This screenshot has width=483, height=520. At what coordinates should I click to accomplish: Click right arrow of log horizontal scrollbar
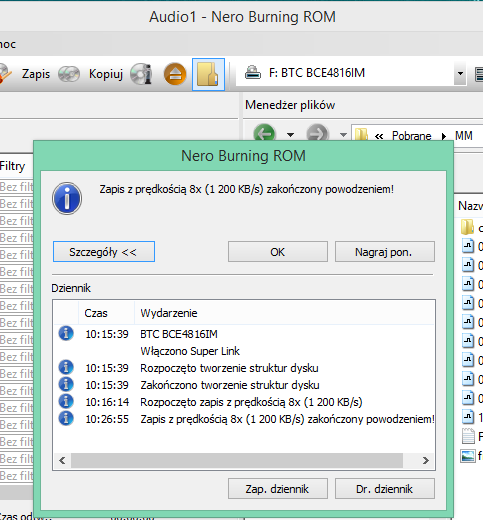click(426, 460)
